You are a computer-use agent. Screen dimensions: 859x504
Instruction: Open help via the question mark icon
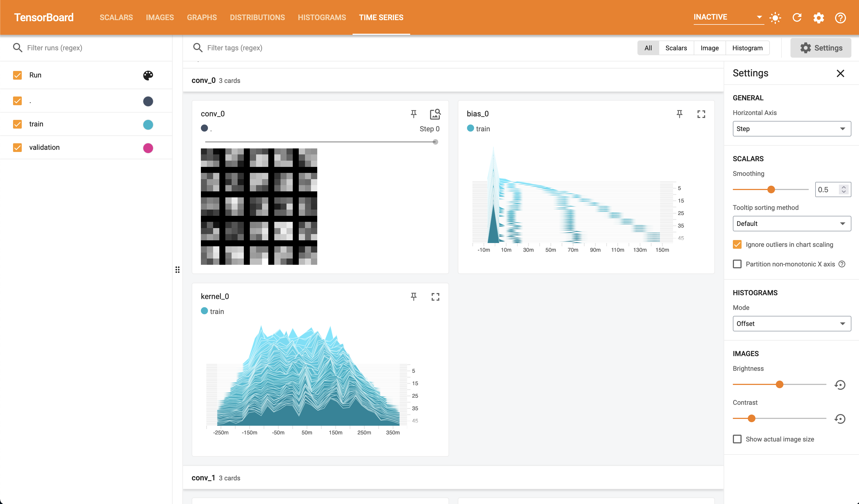point(840,17)
